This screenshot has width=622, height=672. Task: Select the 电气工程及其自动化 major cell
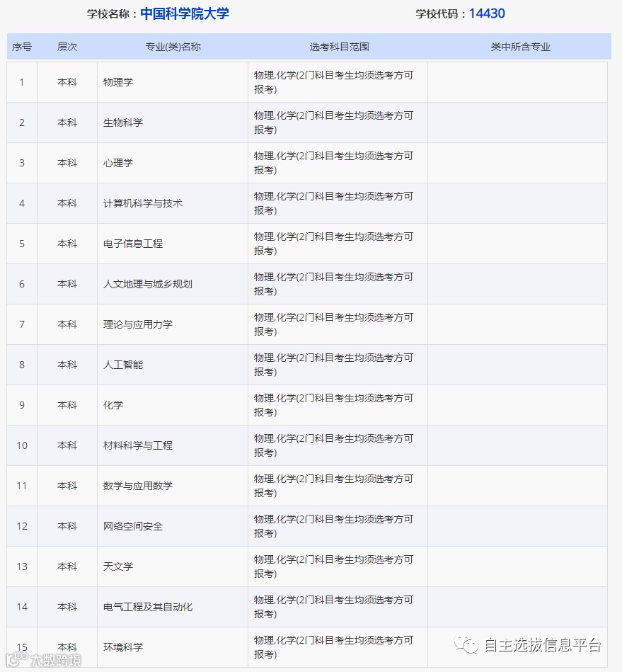pyautogui.click(x=173, y=607)
